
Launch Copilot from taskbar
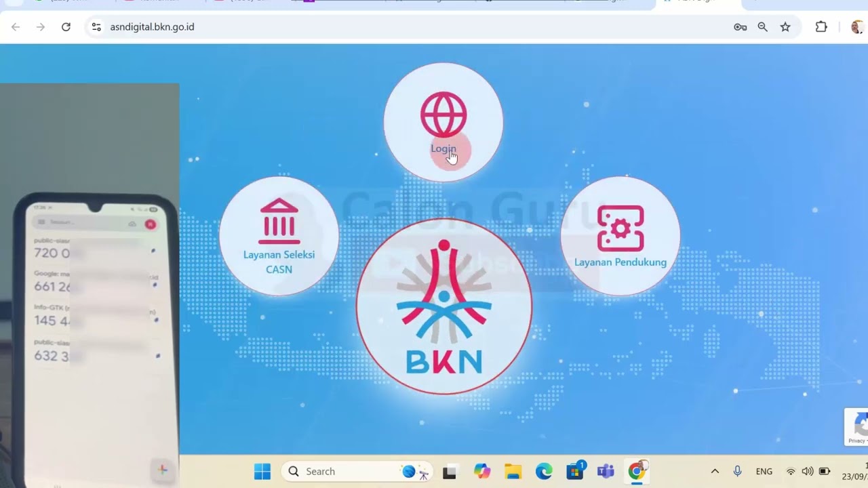coord(482,472)
